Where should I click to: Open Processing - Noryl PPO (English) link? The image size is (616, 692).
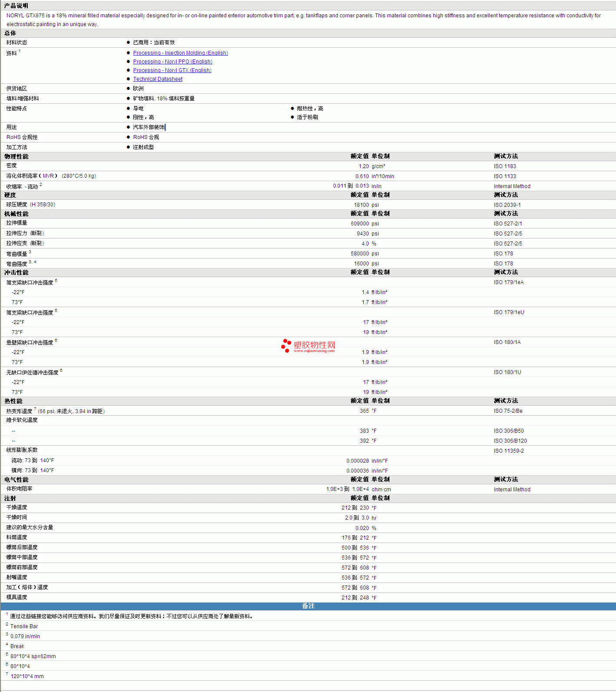tap(173, 62)
